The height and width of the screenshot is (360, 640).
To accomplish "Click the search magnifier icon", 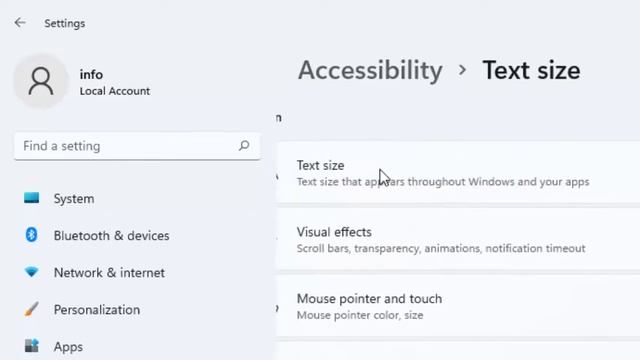I will click(244, 146).
